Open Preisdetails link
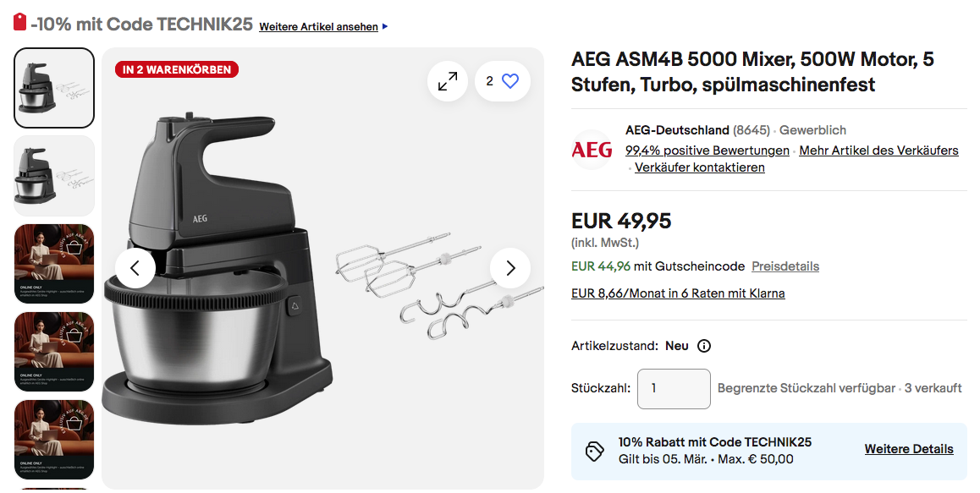Viewport: 980px width, 493px height. pos(785,266)
